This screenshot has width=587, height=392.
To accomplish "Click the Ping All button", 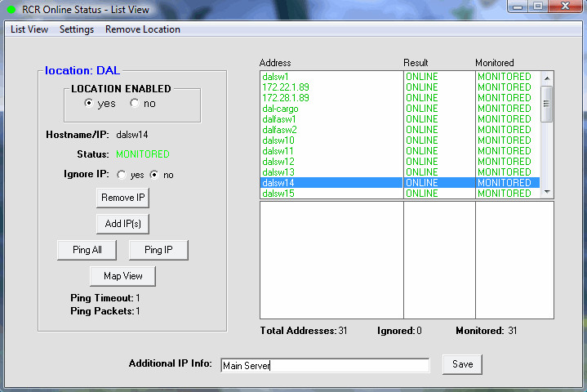I will (x=87, y=250).
